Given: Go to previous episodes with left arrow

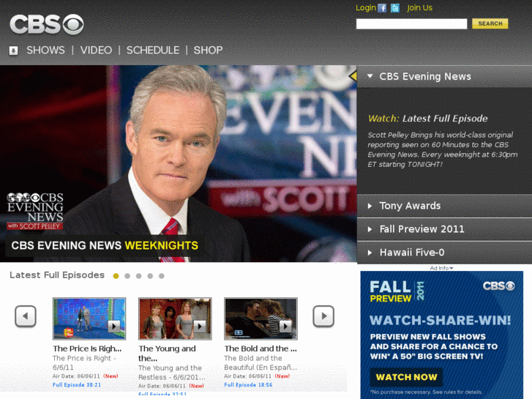Looking at the screenshot, I should click(x=26, y=316).
